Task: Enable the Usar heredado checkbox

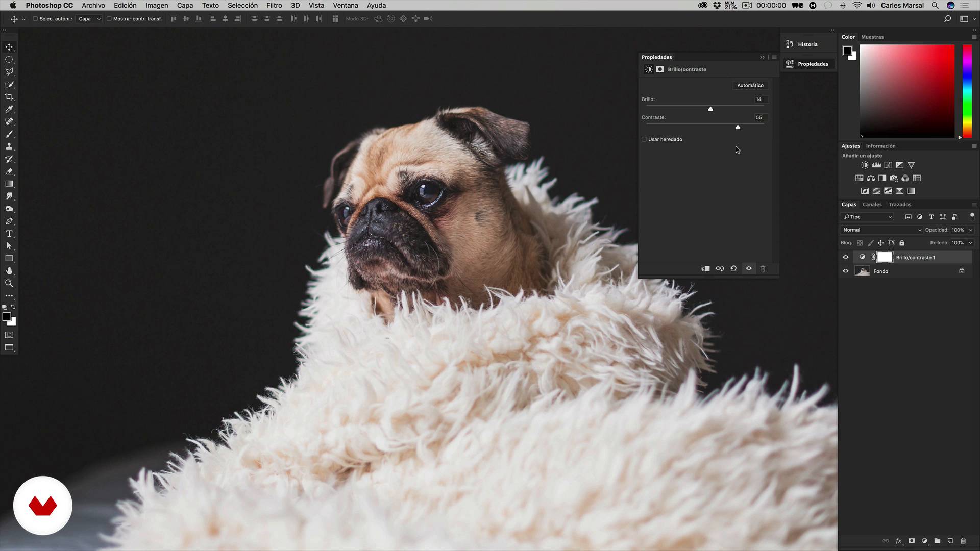Action: pyautogui.click(x=644, y=139)
